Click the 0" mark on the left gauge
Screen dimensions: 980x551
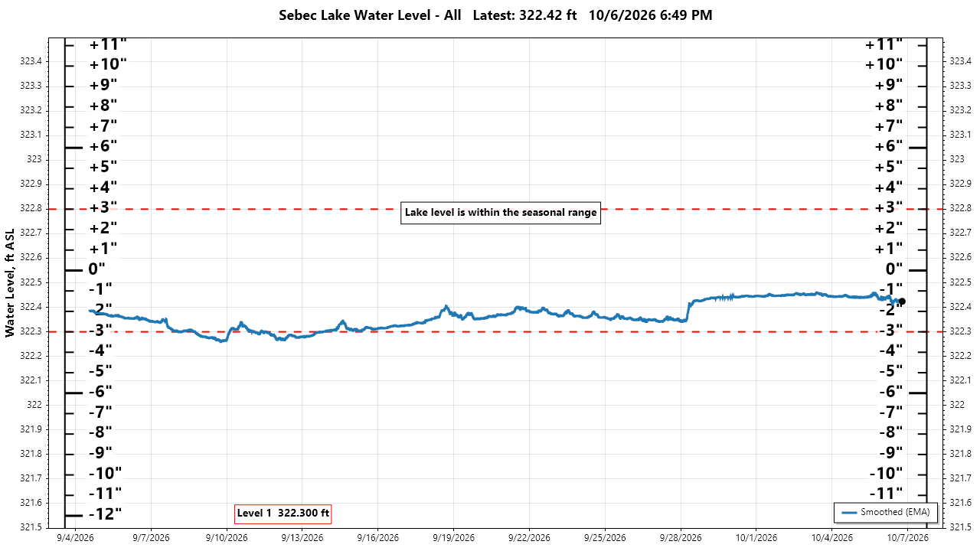(97, 269)
